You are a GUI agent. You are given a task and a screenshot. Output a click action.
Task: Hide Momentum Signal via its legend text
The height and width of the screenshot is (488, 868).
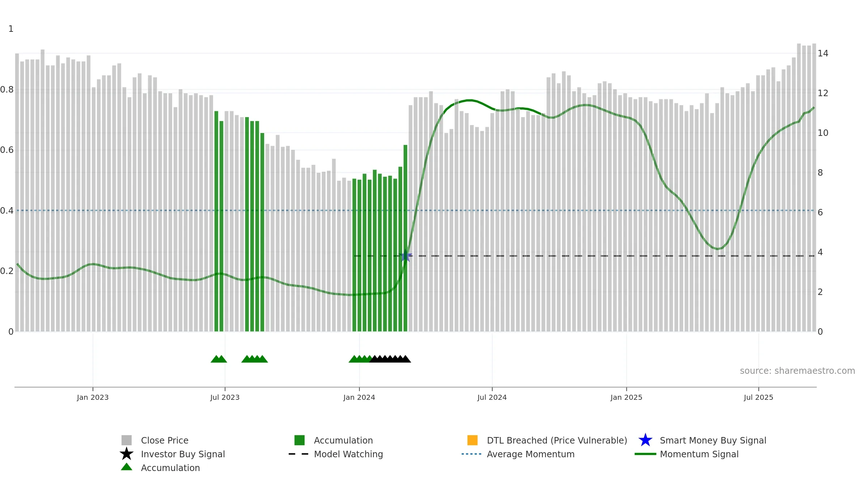tap(699, 454)
